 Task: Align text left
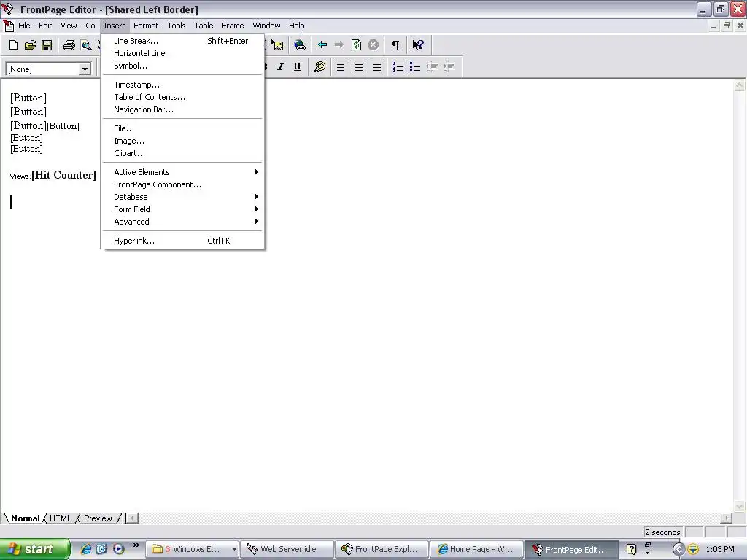[x=341, y=66]
